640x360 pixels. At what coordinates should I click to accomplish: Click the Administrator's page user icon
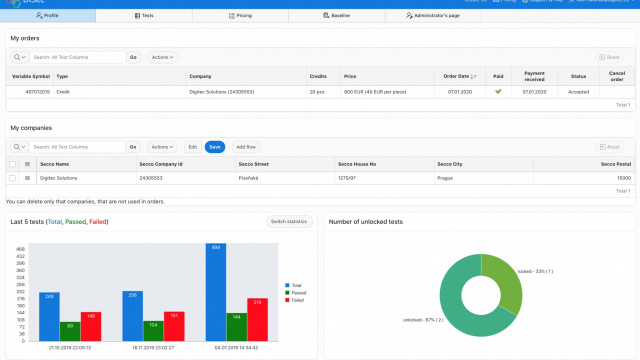click(x=409, y=16)
